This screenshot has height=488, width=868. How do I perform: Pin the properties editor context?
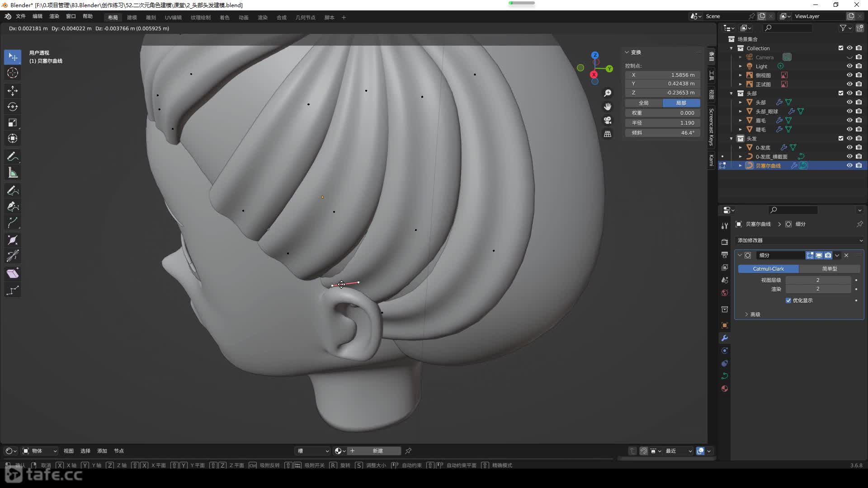[x=859, y=224]
